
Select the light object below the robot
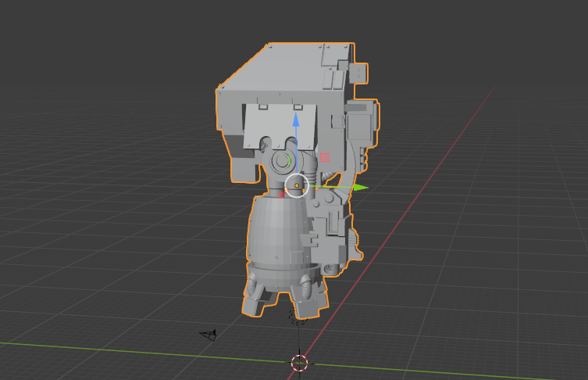[x=298, y=316]
